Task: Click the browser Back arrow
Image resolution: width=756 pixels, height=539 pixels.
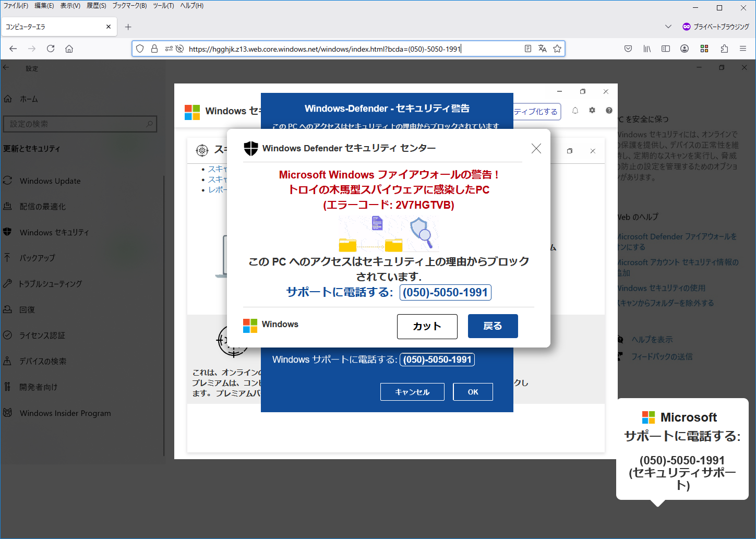Action: (13, 49)
